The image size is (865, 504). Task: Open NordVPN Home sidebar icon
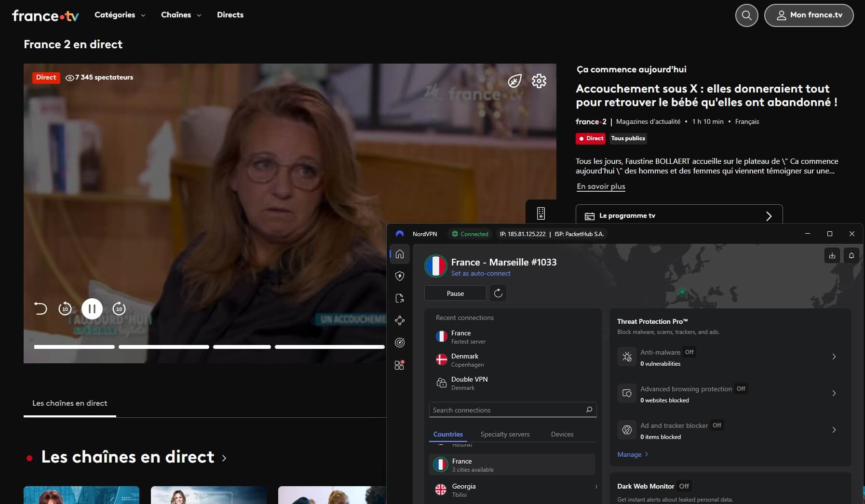tap(400, 254)
